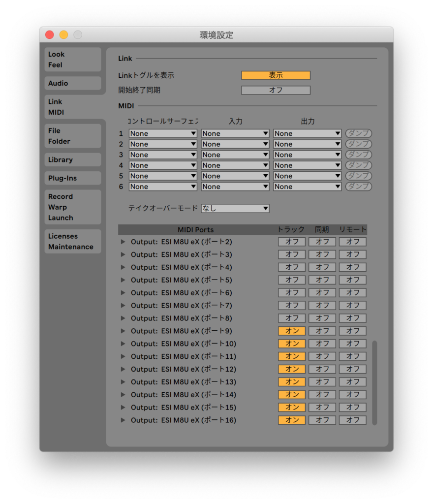Go to the Record Warp Launch tab
Image resolution: width=433 pixels, height=504 pixels.
(72, 207)
